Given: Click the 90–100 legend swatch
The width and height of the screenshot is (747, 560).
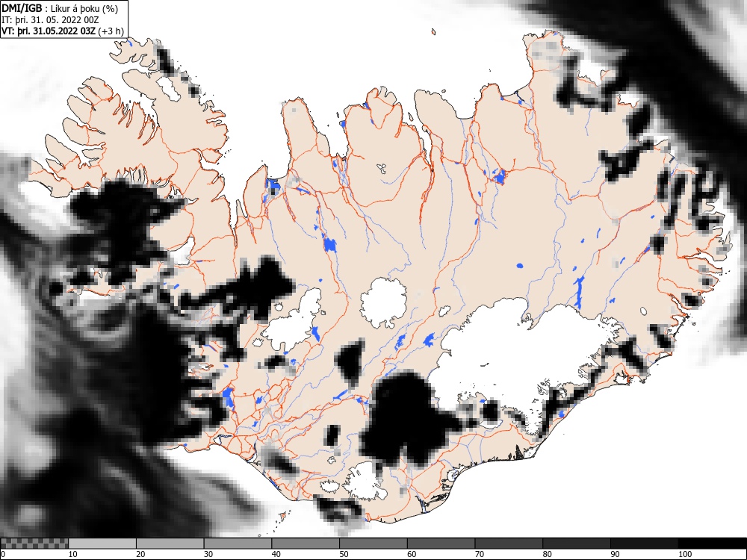Looking at the screenshot, I should 644,544.
